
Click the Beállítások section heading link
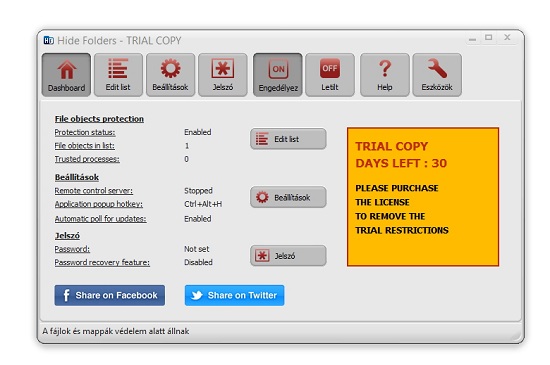coord(77,177)
